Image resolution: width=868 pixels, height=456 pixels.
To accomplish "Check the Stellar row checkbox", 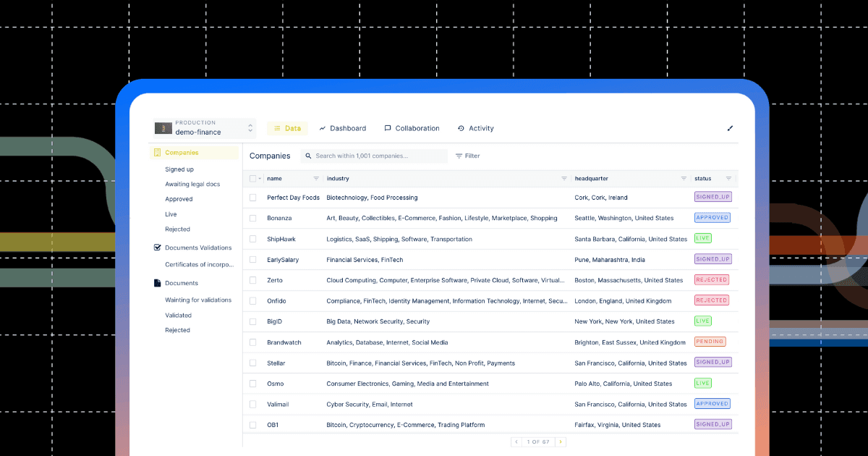I will (x=253, y=363).
